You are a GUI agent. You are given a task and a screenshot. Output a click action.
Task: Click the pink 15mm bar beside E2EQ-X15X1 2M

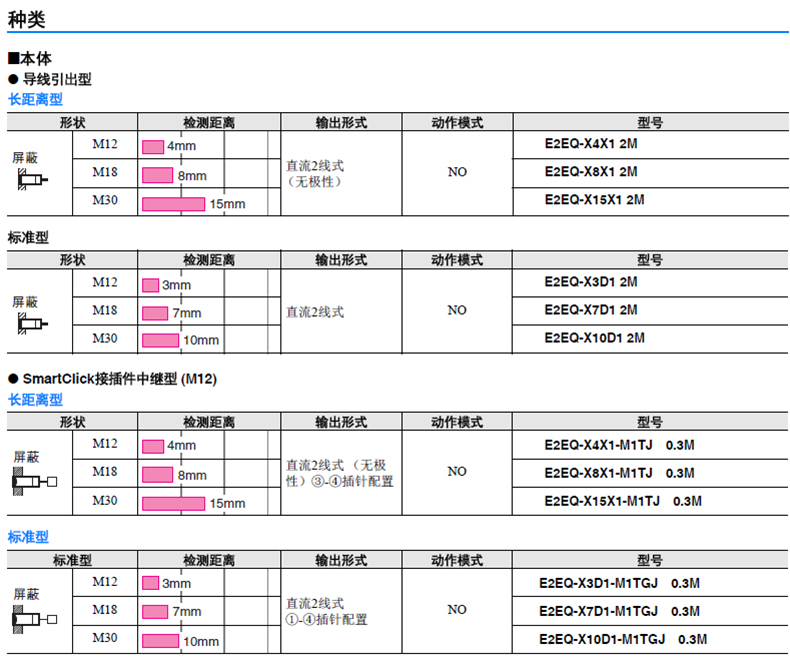click(173, 204)
